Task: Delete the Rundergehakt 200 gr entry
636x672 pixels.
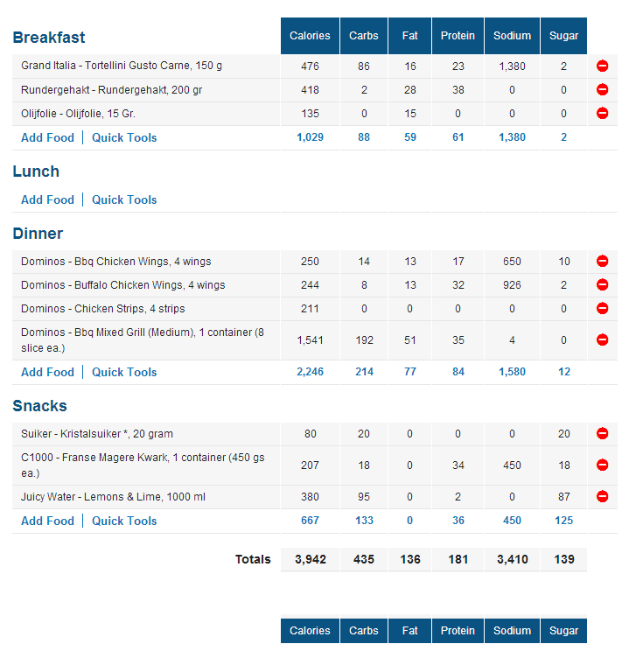Action: 602,89
